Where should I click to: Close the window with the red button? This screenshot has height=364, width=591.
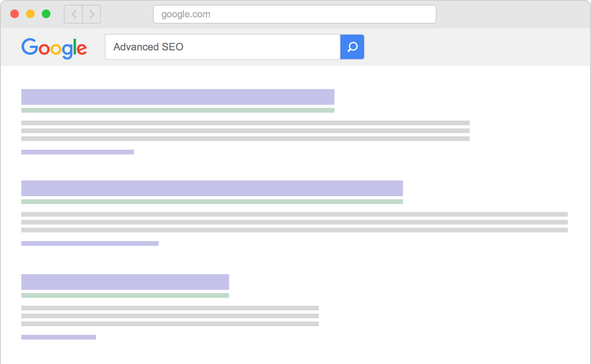15,14
